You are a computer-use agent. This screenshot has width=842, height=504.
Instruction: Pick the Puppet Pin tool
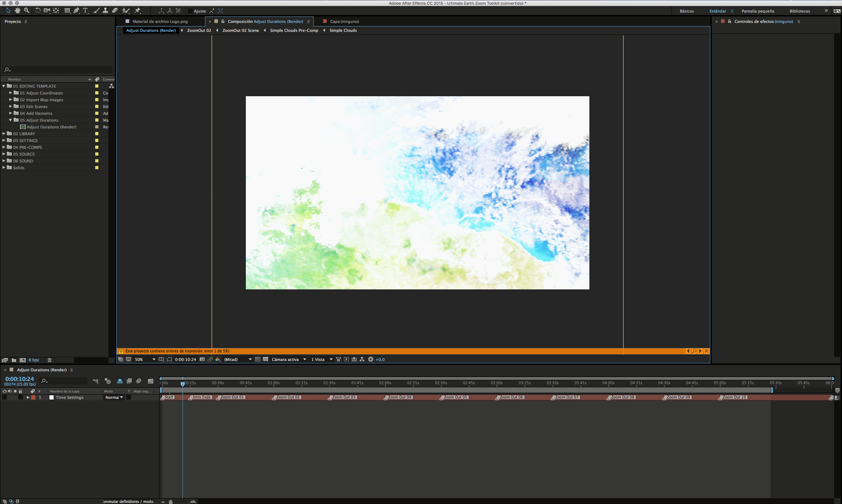[x=137, y=11]
